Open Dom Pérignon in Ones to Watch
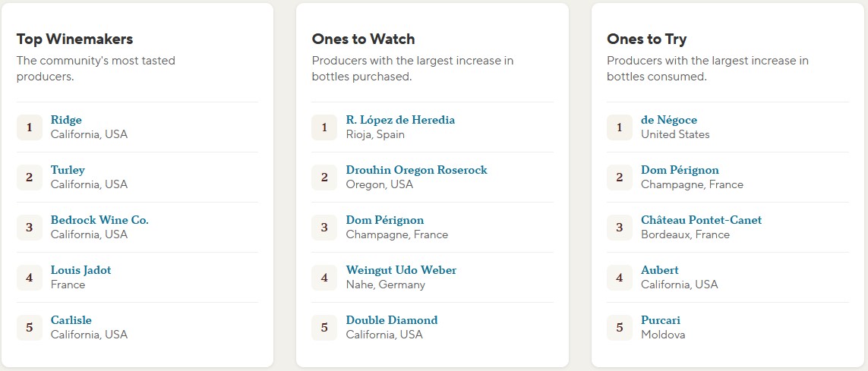Screen dimensions: 868x371 click(x=385, y=220)
